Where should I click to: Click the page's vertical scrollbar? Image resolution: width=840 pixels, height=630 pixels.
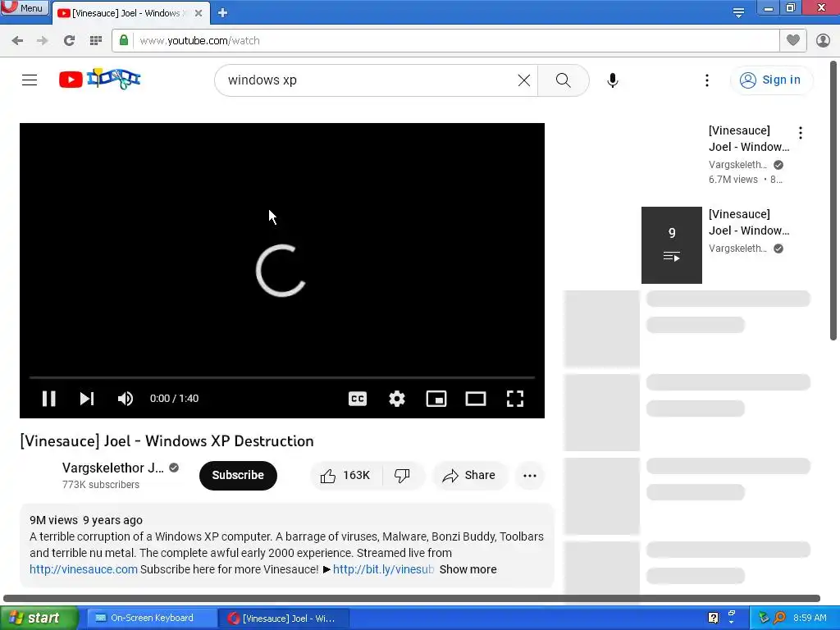coord(833,200)
